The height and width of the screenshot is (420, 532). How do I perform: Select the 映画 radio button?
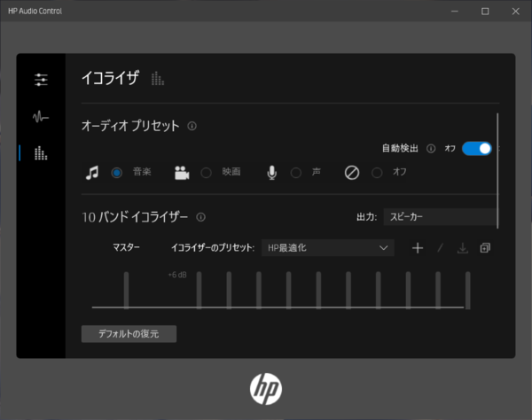click(206, 173)
